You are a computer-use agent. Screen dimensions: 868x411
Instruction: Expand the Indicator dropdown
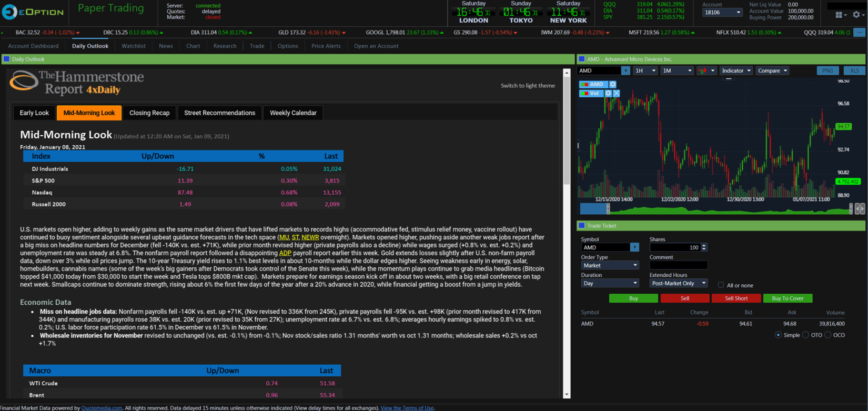[735, 71]
